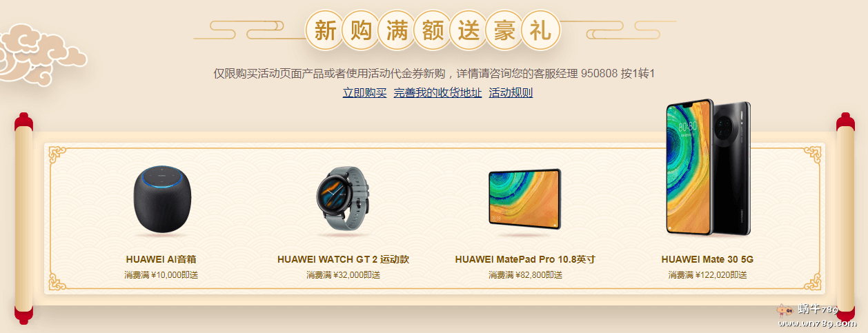Click the 消费满 ¥10,000即送 text
The height and width of the screenshot is (333, 868).
(161, 274)
